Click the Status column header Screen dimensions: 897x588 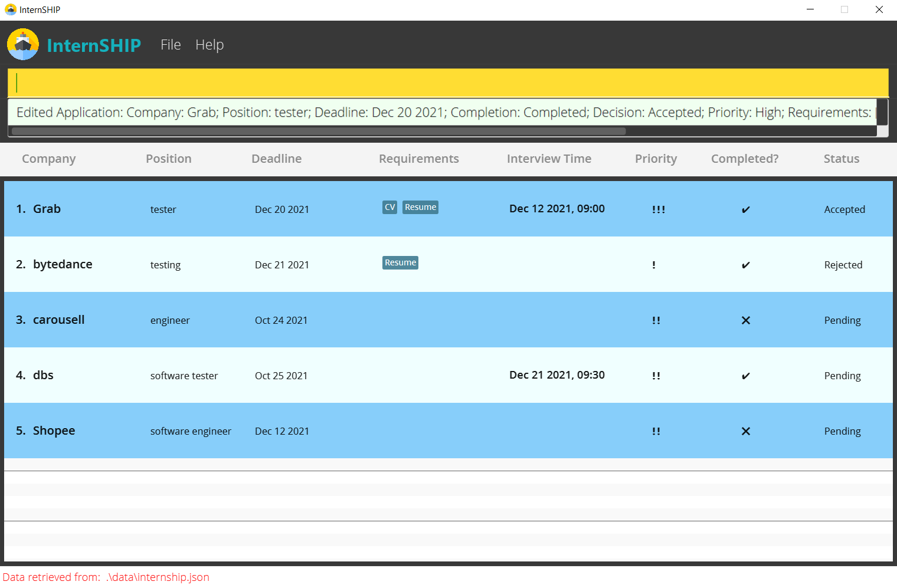pos(842,159)
